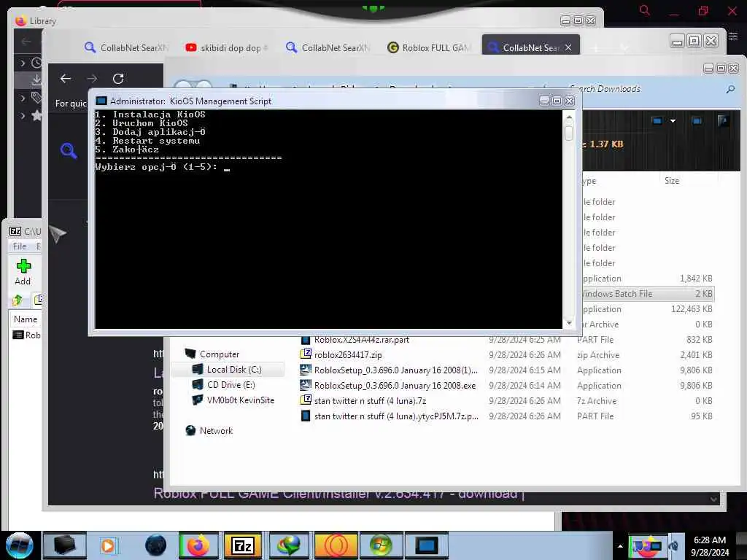
Task: Open the view options dropdown arrow in Explorer
Action: point(673,121)
